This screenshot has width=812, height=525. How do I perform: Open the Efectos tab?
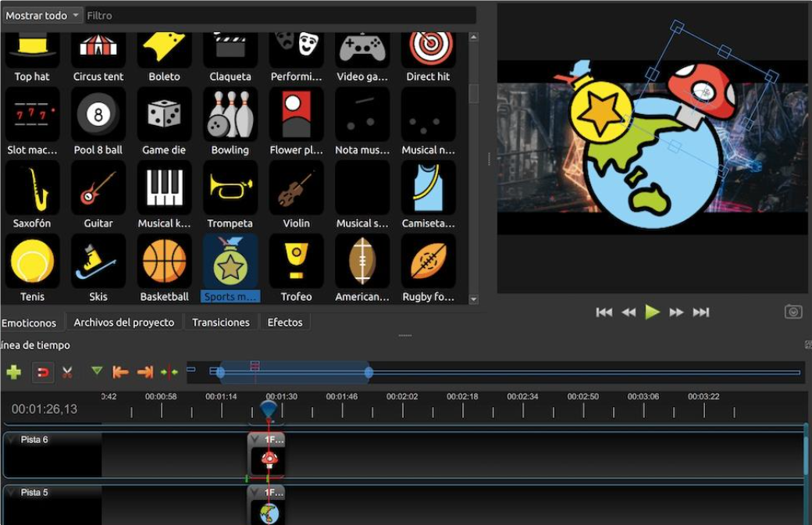pos(285,323)
